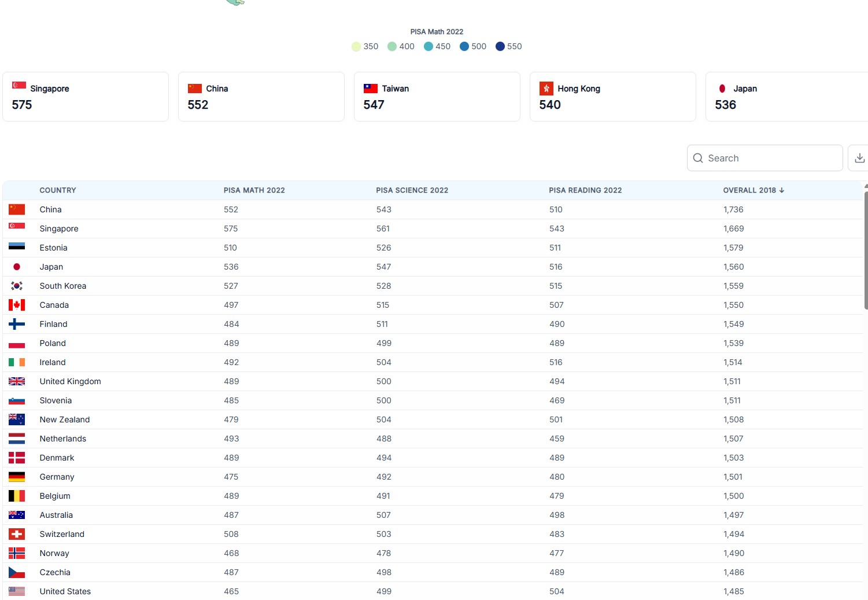868x600 pixels.
Task: Click Canada's math score 497
Action: 231,305
